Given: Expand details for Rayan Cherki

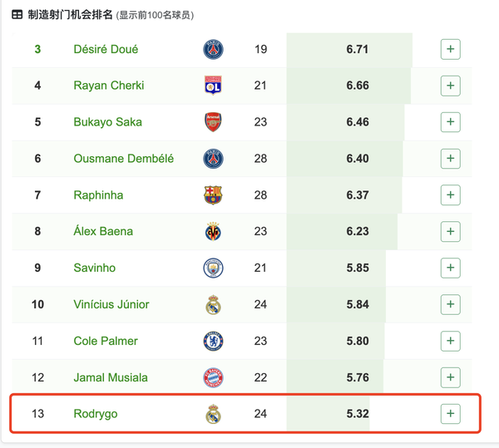Looking at the screenshot, I should coord(450,86).
